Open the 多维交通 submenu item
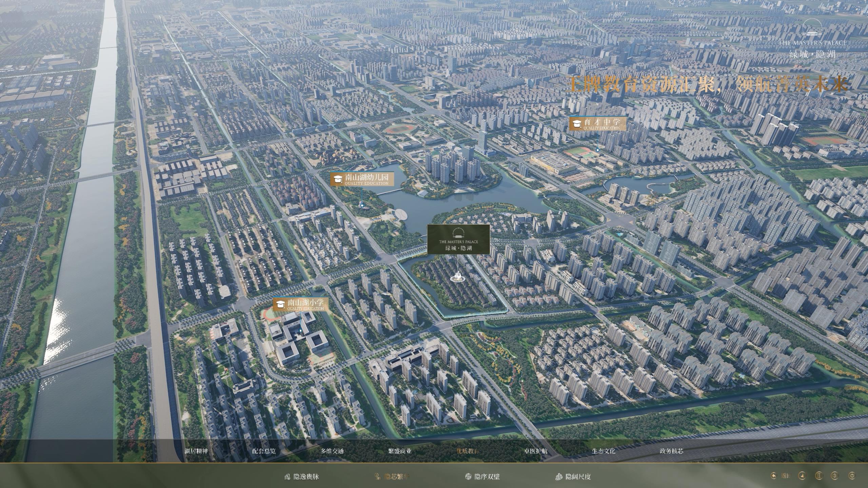 [x=332, y=451]
